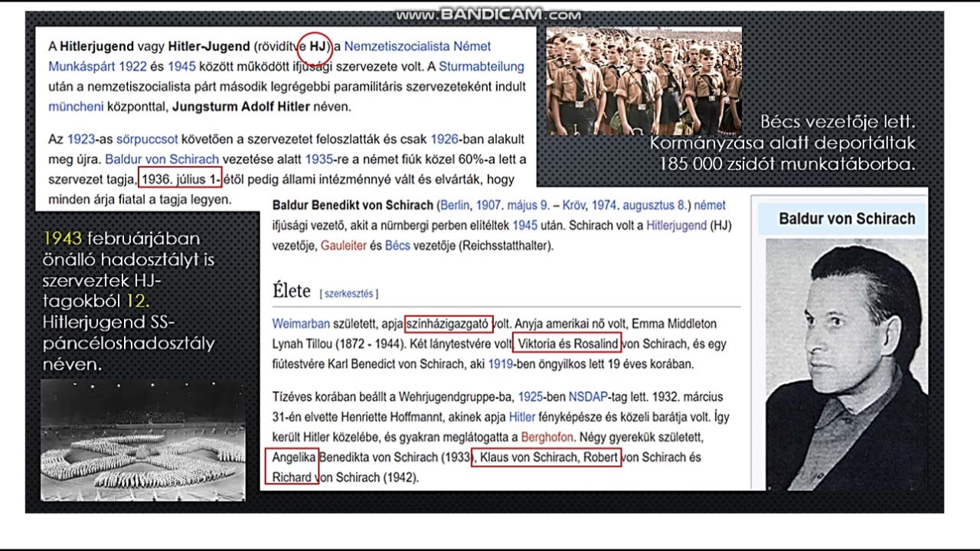980x551 pixels.
Task: Select the 'Élete' section heading
Action: coord(291,292)
